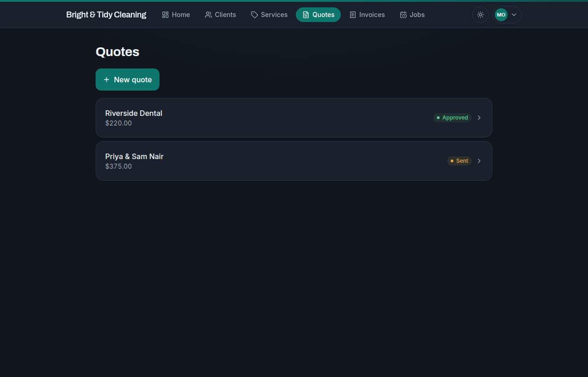588x377 pixels.
Task: Create a new quote
Action: pos(127,80)
